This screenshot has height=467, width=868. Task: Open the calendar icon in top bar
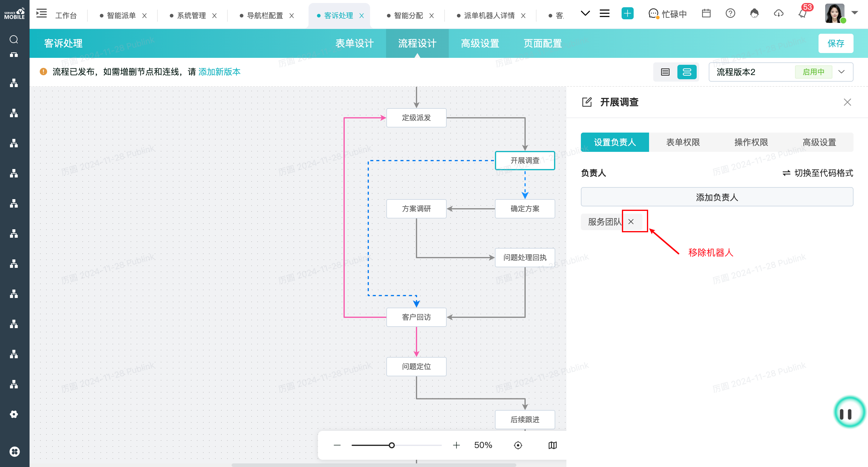click(x=706, y=14)
